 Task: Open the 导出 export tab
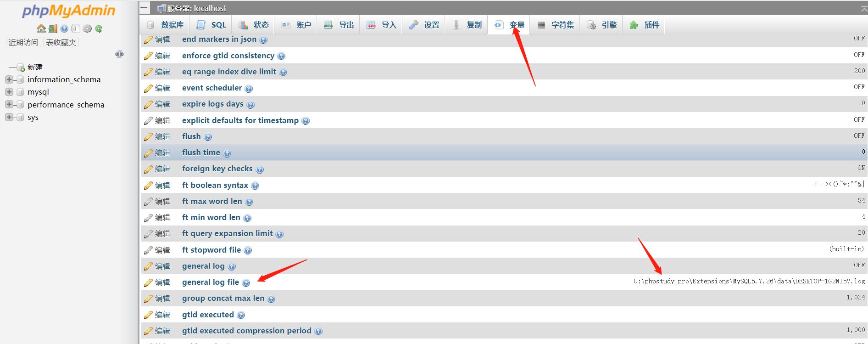(x=339, y=25)
